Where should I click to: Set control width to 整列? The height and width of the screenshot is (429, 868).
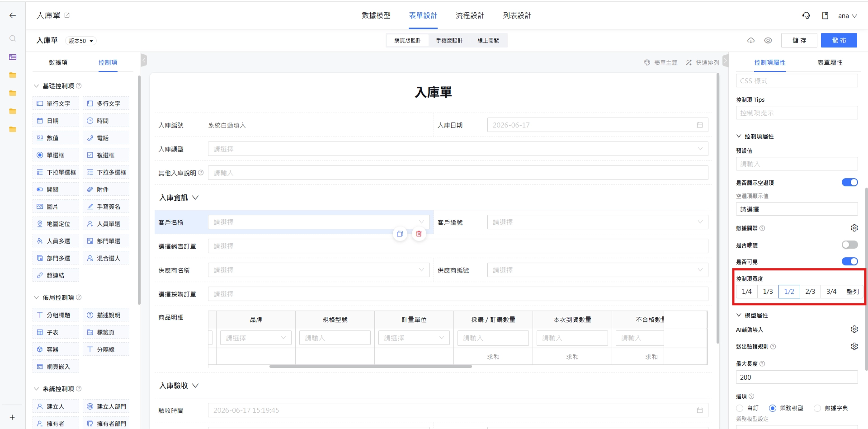pyautogui.click(x=852, y=292)
